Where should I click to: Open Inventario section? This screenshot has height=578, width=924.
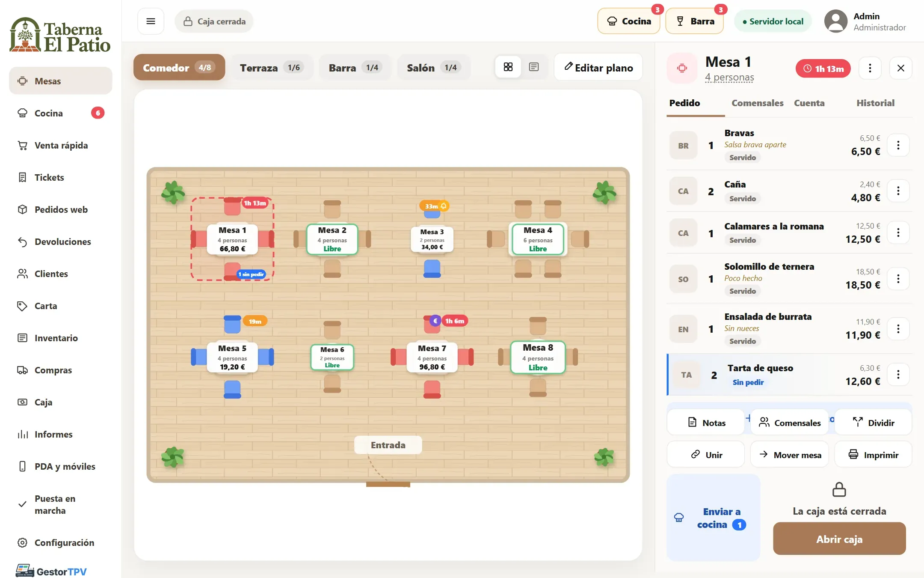click(61, 338)
